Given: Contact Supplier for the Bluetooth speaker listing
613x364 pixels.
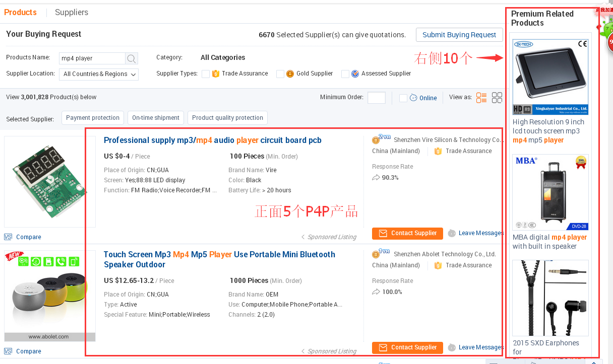Looking at the screenshot, I should point(407,347).
